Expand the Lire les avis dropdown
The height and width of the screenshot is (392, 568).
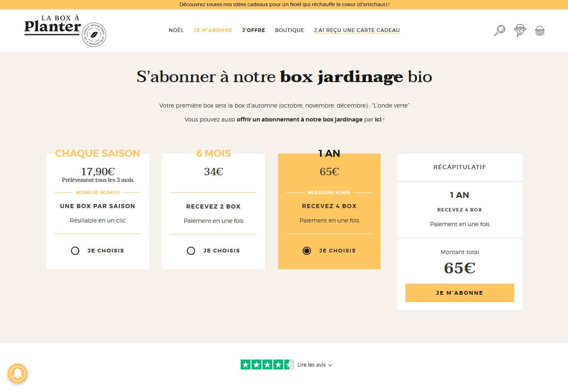click(315, 365)
